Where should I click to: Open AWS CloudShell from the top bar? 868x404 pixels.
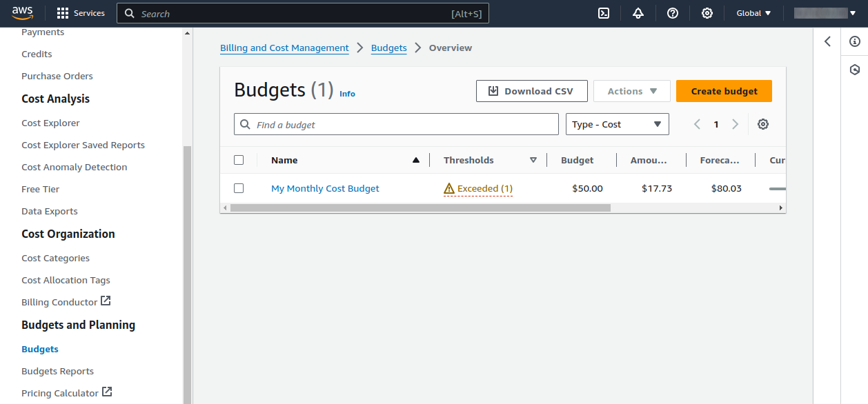604,13
